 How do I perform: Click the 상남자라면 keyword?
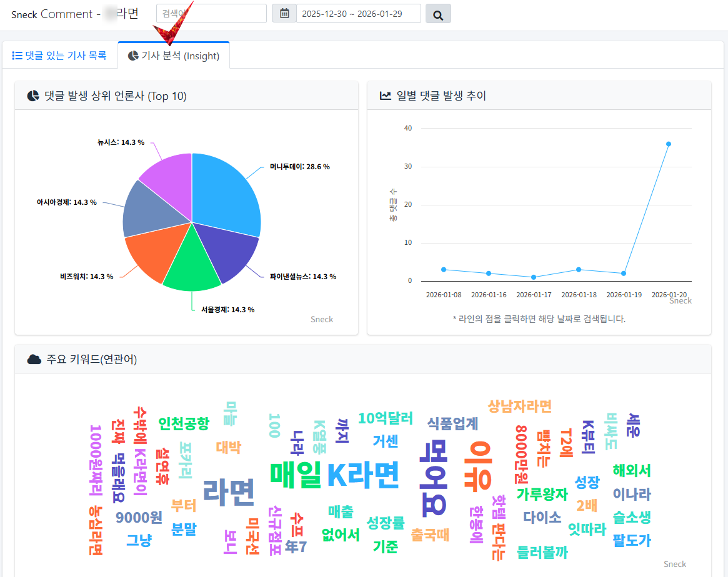click(519, 407)
